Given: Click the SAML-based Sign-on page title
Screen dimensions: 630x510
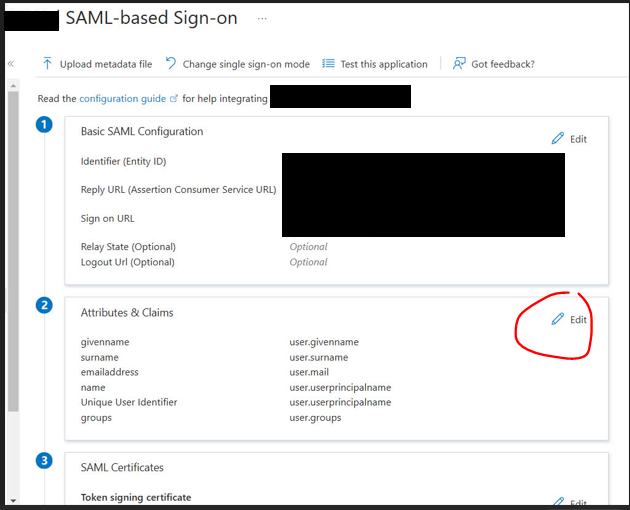Looking at the screenshot, I should point(151,18).
